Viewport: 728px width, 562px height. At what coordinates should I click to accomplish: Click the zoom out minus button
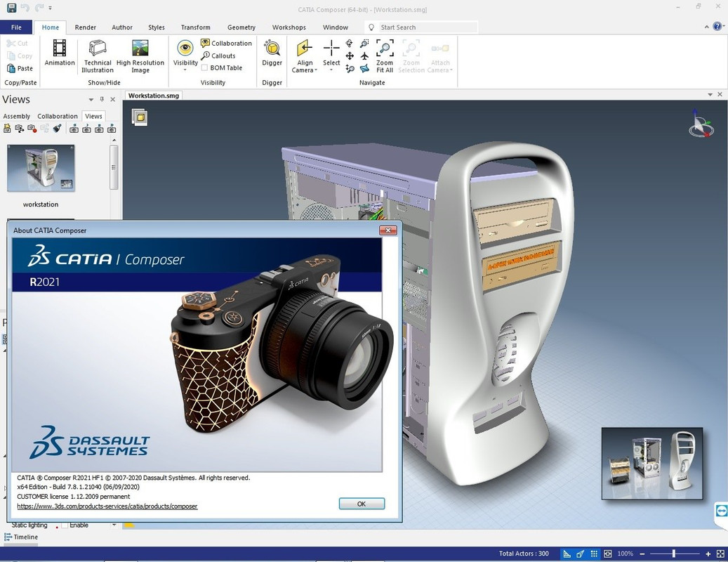pos(642,554)
